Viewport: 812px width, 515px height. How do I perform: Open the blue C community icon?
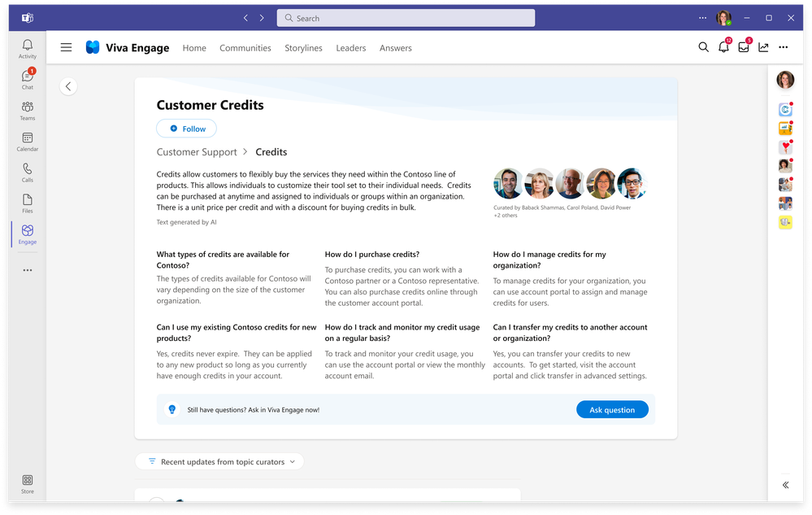(786, 109)
